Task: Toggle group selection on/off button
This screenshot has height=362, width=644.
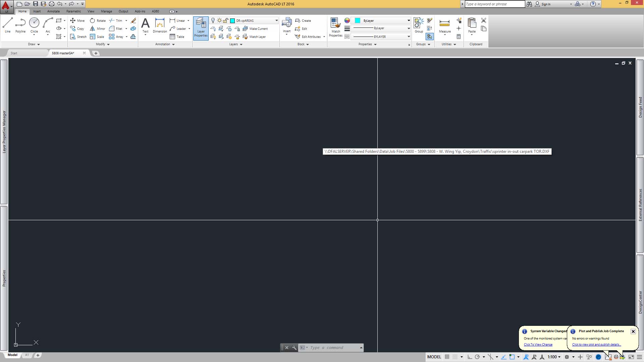Action: (x=429, y=37)
